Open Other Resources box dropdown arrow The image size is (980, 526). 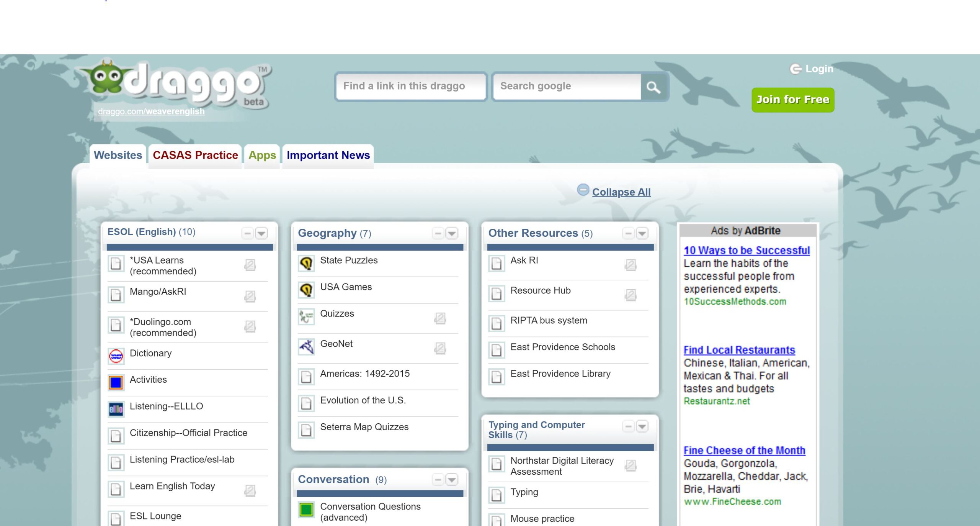642,233
